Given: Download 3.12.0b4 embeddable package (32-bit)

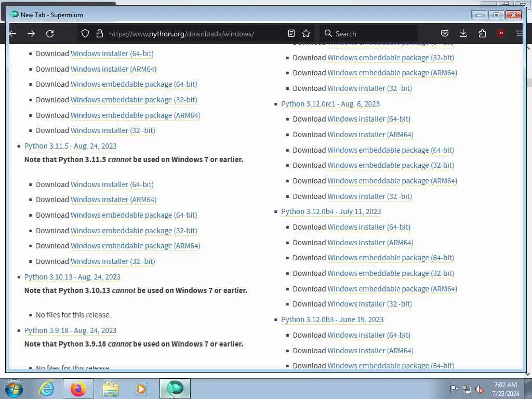Looking at the screenshot, I should coord(391,274).
